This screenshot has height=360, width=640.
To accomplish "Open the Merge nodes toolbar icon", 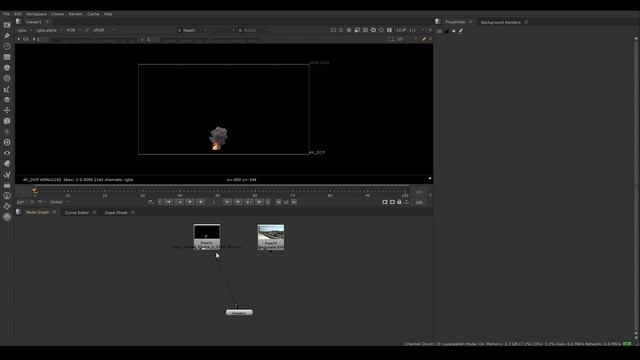I will pyautogui.click(x=7, y=100).
